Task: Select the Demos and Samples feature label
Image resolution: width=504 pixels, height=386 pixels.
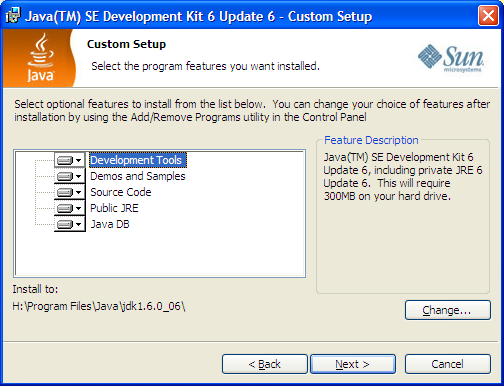Action: [138, 176]
